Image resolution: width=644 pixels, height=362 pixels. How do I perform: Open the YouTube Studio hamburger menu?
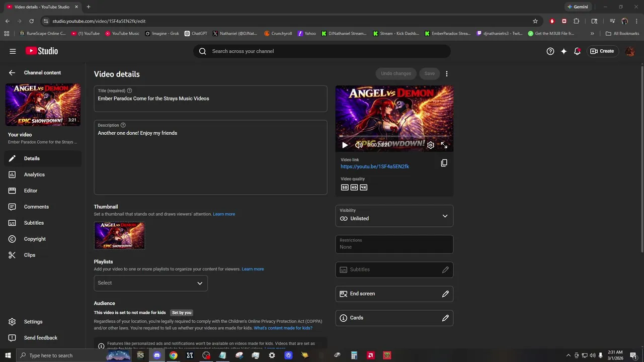pyautogui.click(x=13, y=51)
